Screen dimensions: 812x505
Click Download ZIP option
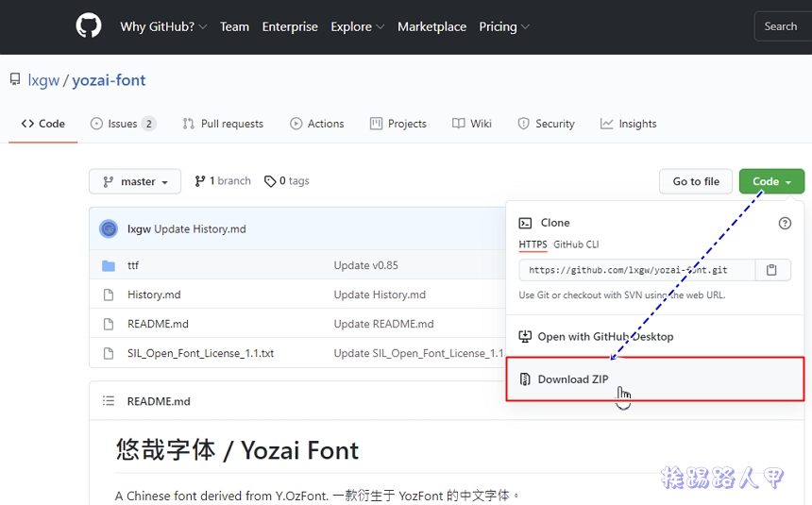[654, 379]
